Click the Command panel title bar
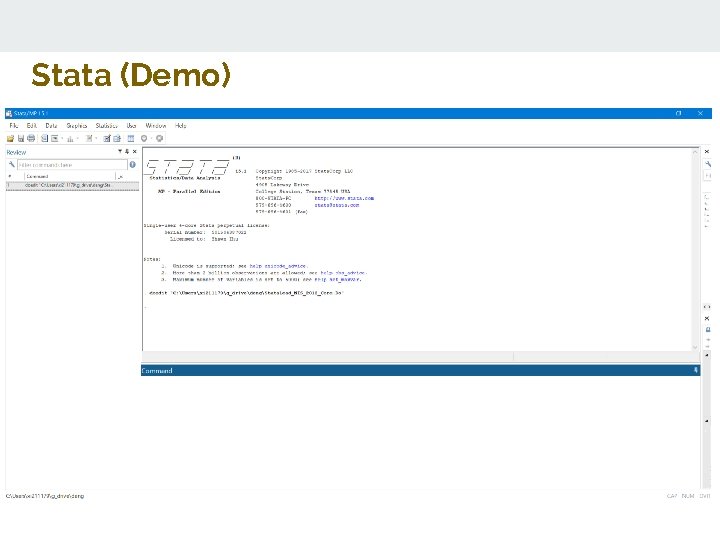Screen dimensions: 720x540 pyautogui.click(x=420, y=370)
